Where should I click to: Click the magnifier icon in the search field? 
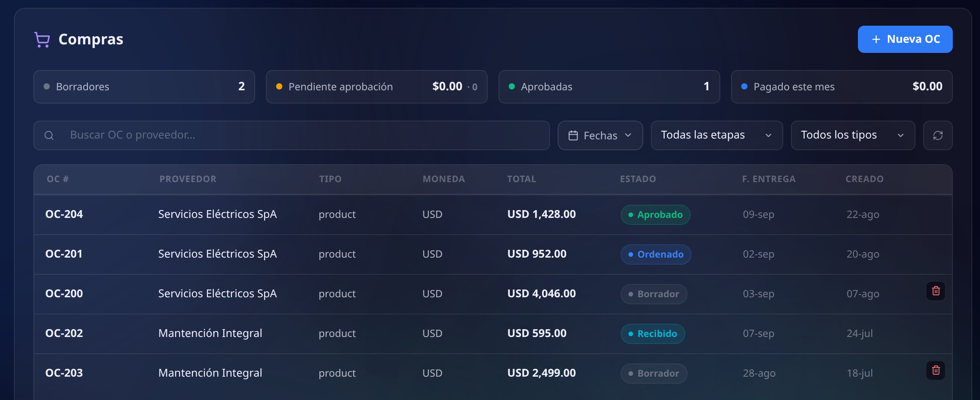click(x=49, y=135)
